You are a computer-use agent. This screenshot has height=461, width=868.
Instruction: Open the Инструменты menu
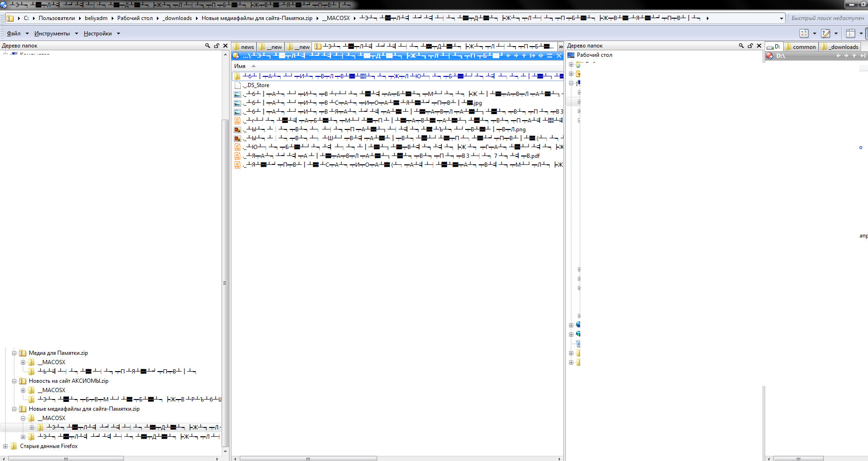coord(52,34)
